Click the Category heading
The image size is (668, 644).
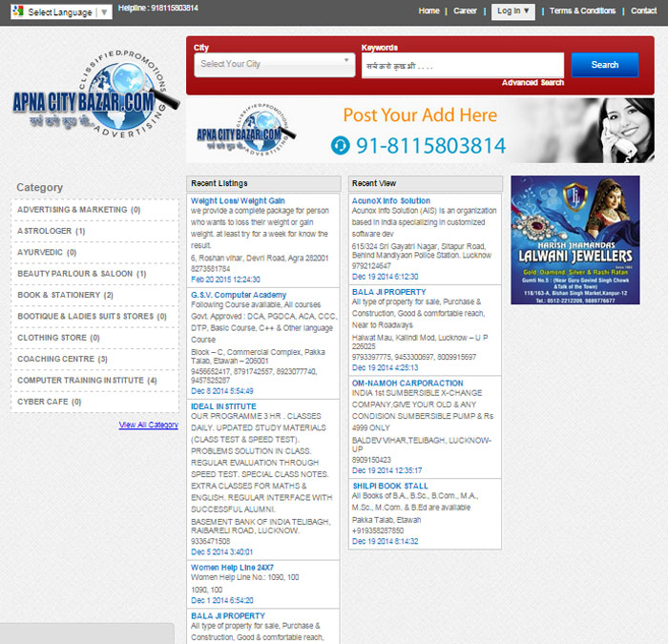[40, 187]
